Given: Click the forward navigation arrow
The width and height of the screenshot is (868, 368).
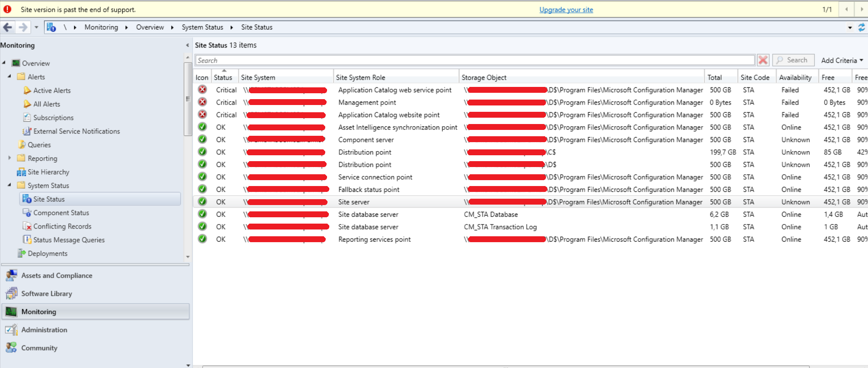Looking at the screenshot, I should tap(23, 28).
